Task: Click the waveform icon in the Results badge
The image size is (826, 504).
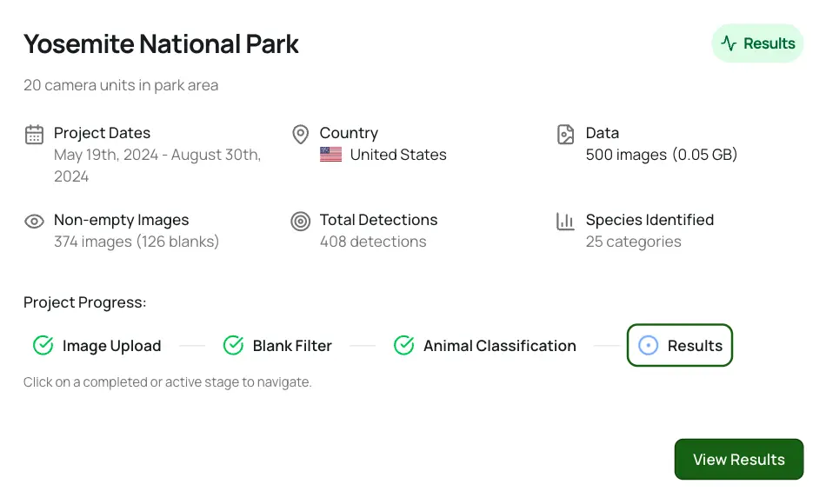Action: 730,43
